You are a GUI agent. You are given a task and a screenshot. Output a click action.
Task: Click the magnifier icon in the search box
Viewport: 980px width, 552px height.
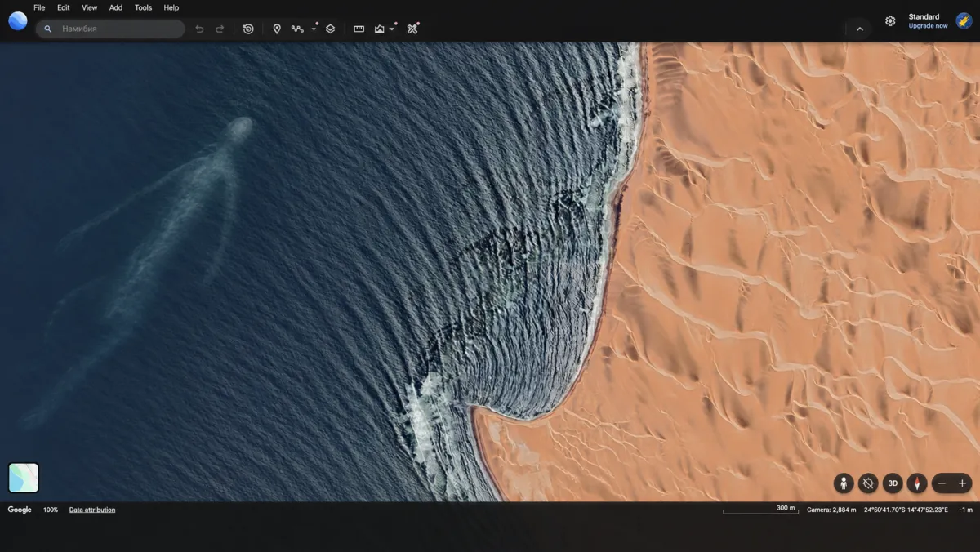tap(48, 29)
